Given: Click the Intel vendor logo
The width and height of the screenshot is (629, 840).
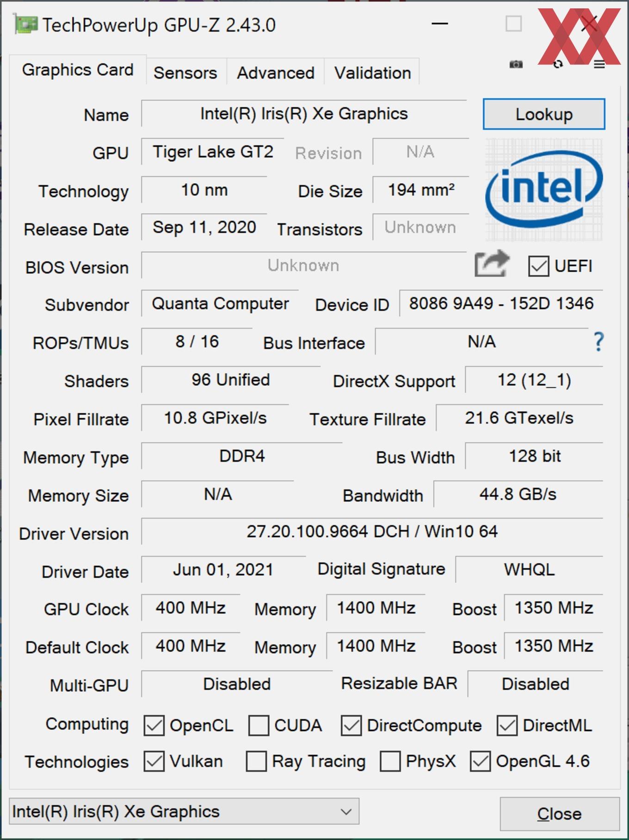Looking at the screenshot, I should click(x=544, y=190).
